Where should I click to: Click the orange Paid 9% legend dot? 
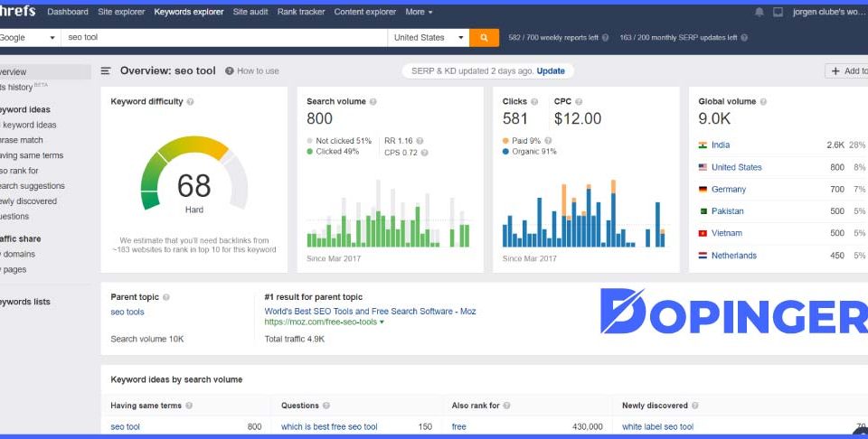505,140
